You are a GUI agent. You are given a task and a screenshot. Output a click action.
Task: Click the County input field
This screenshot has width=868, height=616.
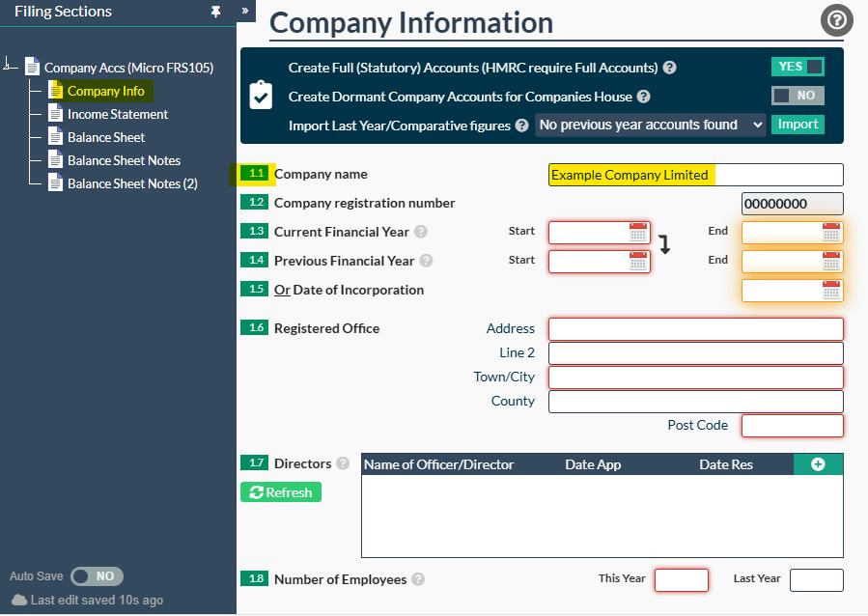tap(696, 402)
